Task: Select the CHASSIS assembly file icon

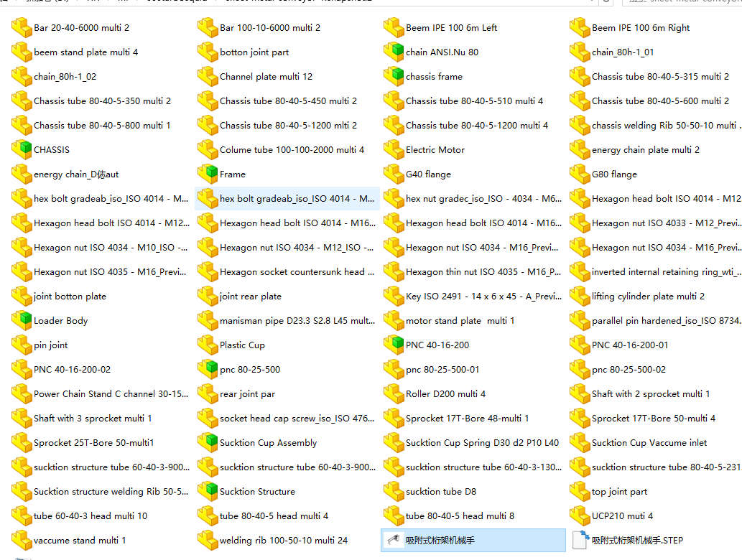Action: (22, 150)
